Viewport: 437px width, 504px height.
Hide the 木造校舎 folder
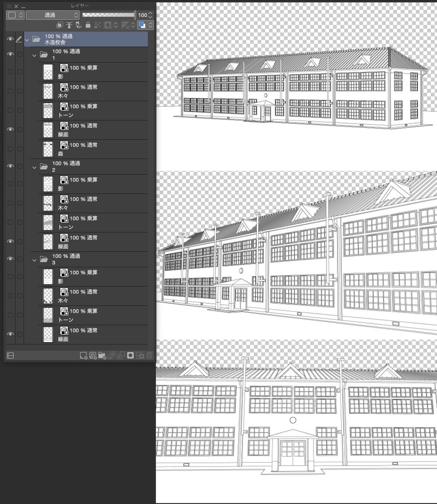(x=10, y=38)
